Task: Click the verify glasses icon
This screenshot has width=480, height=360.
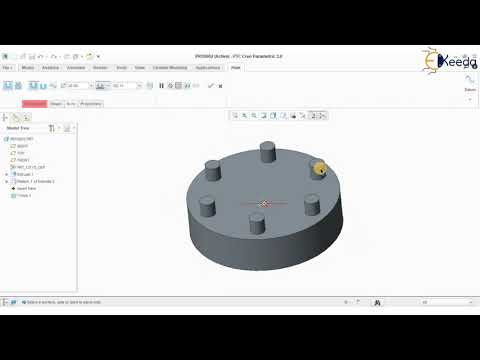Action: (x=196, y=86)
